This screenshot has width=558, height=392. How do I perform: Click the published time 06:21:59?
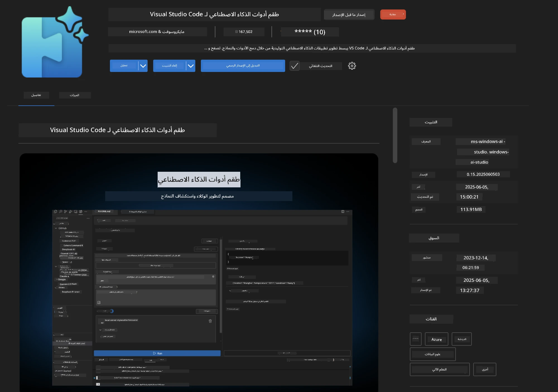click(471, 268)
